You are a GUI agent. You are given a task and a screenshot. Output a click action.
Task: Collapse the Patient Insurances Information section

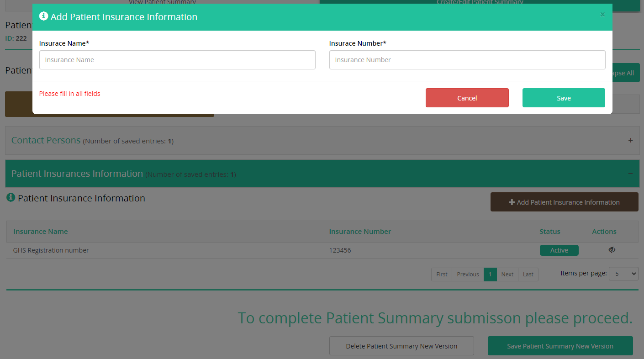click(630, 174)
